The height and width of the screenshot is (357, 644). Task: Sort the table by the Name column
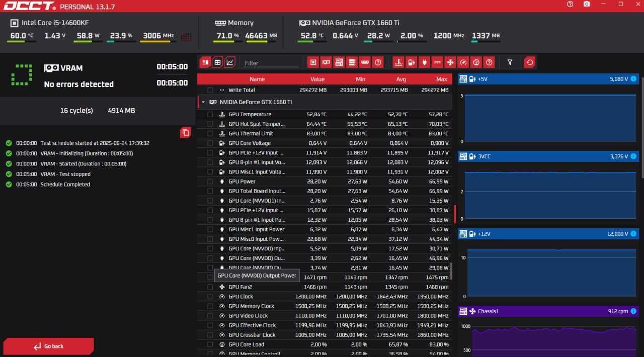[x=257, y=79]
